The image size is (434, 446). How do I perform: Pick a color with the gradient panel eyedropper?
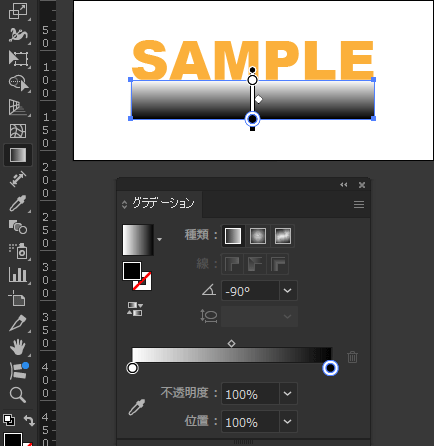[137, 407]
